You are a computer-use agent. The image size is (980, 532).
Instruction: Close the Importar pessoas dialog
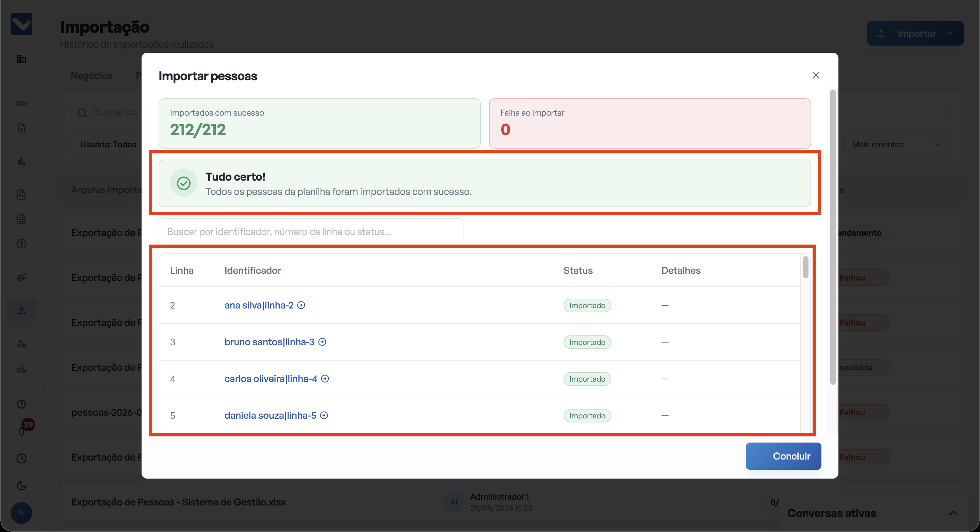click(x=816, y=75)
